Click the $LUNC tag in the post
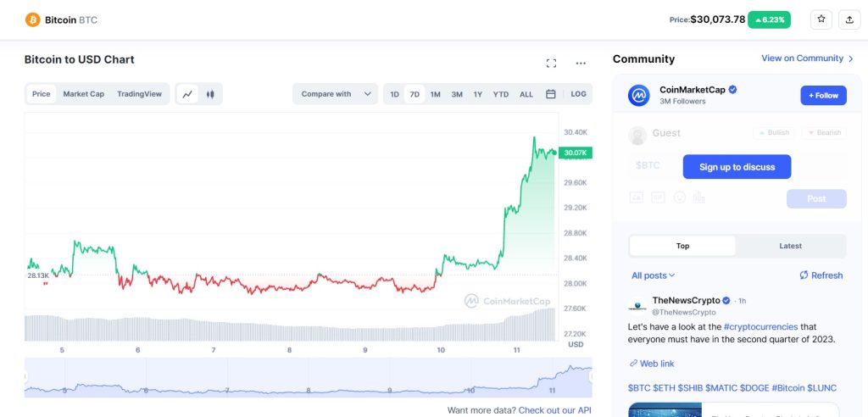The image size is (868, 417). click(x=822, y=388)
